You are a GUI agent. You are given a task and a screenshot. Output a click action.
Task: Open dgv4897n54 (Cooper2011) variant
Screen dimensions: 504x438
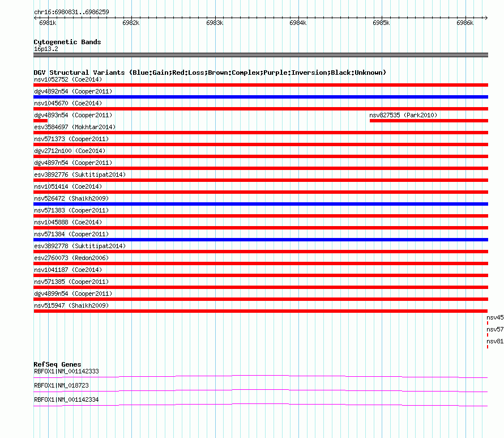pos(73,163)
